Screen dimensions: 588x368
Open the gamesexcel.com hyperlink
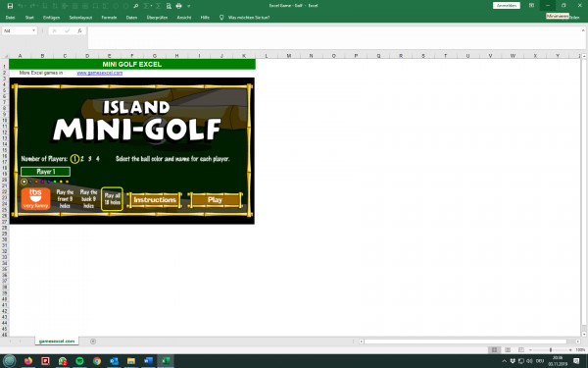(100, 73)
